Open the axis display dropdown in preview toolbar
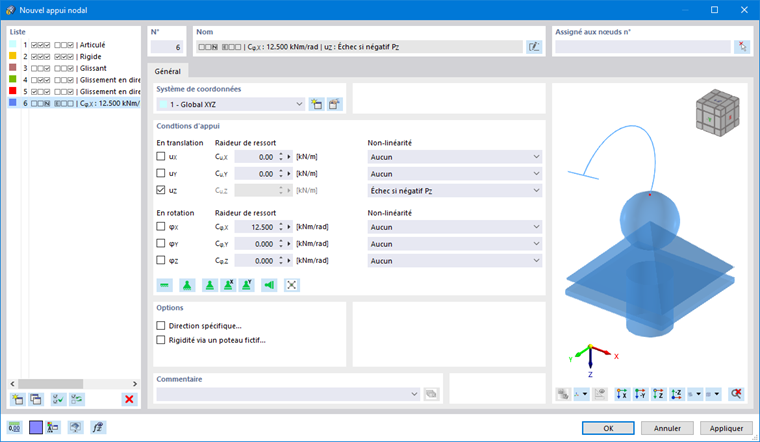Viewport: 760px width, 442px height. [581, 394]
